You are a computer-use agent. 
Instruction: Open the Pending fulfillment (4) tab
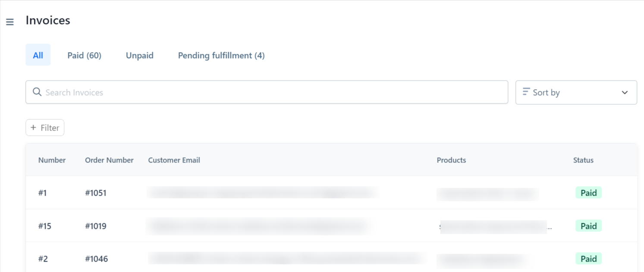(221, 55)
